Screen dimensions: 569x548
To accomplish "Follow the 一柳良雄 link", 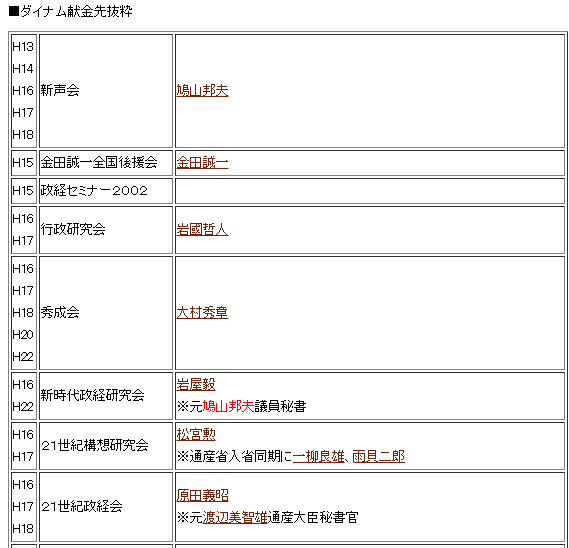I will [319, 456].
